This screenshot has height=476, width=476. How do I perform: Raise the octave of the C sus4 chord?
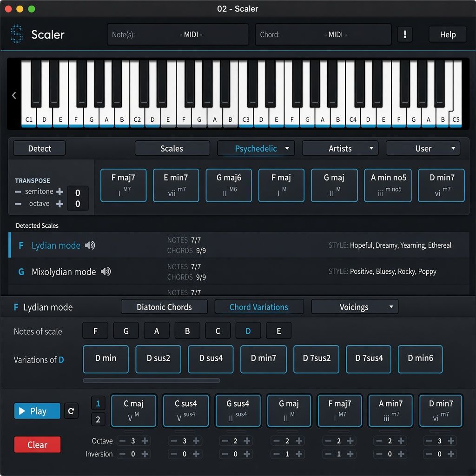(196, 441)
